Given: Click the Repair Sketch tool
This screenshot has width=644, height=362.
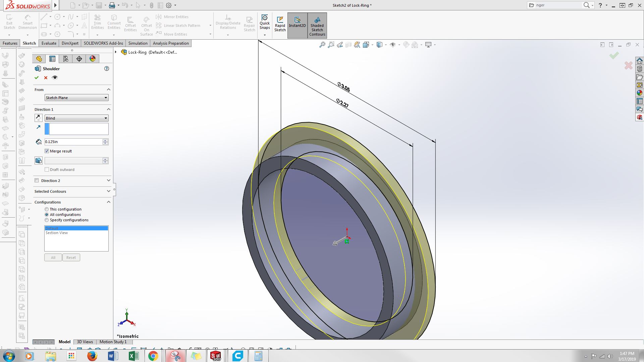Looking at the screenshot, I should [x=250, y=24].
